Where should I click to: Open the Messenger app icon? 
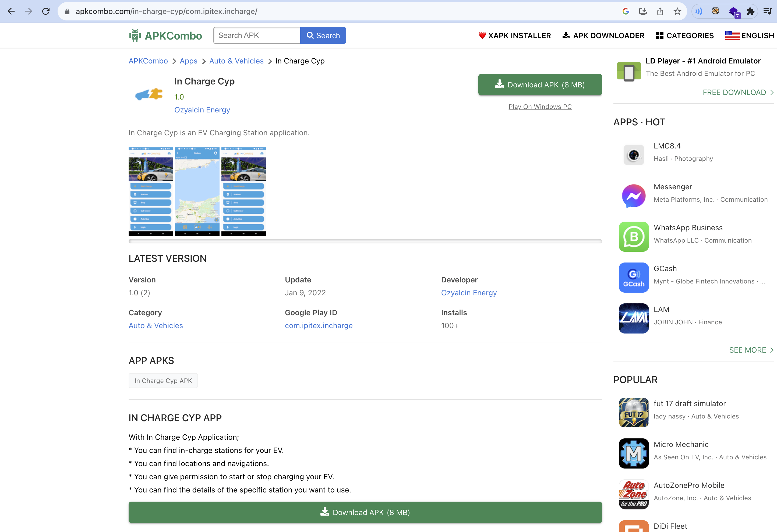pos(634,196)
